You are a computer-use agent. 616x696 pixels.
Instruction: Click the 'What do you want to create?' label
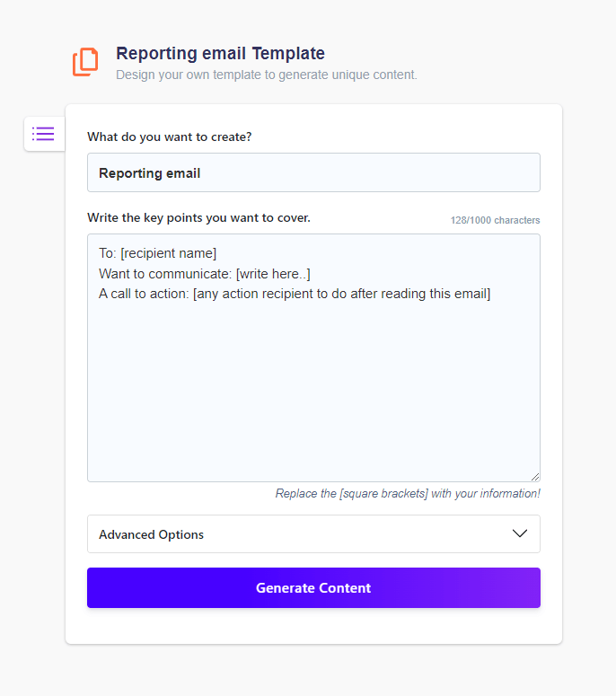pyautogui.click(x=170, y=137)
